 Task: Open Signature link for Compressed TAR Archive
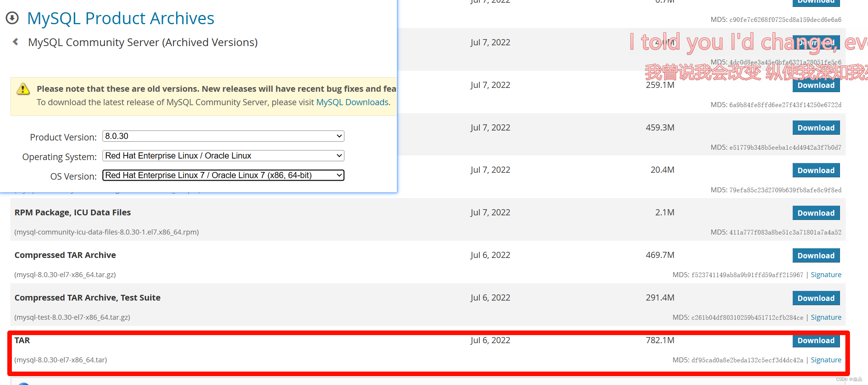coord(826,275)
